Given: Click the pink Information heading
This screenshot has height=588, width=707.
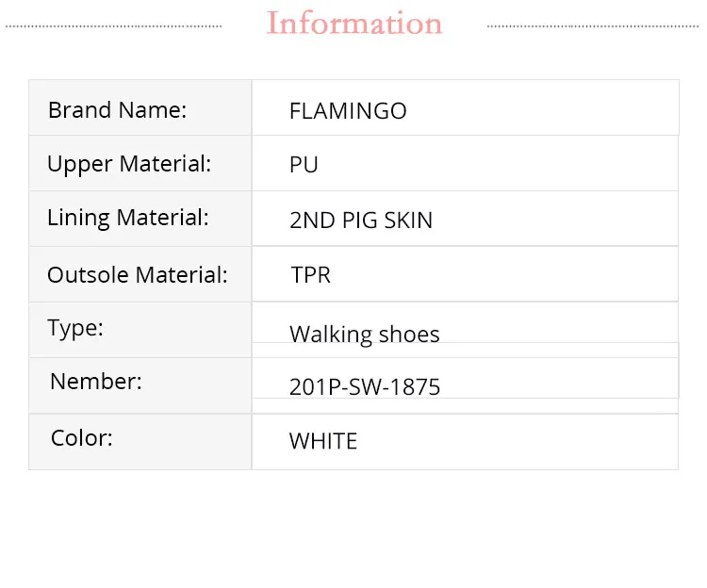Looking at the screenshot, I should (x=354, y=24).
